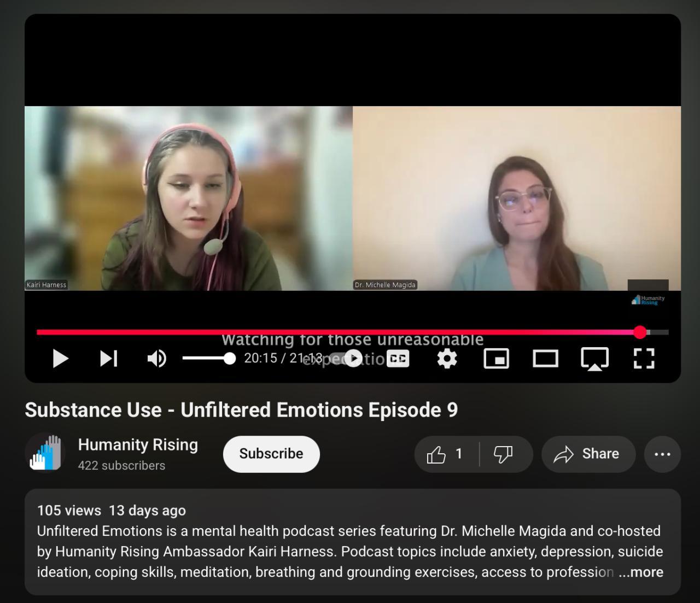Click the Kairi Harness name label
The width and height of the screenshot is (700, 603).
46,285
